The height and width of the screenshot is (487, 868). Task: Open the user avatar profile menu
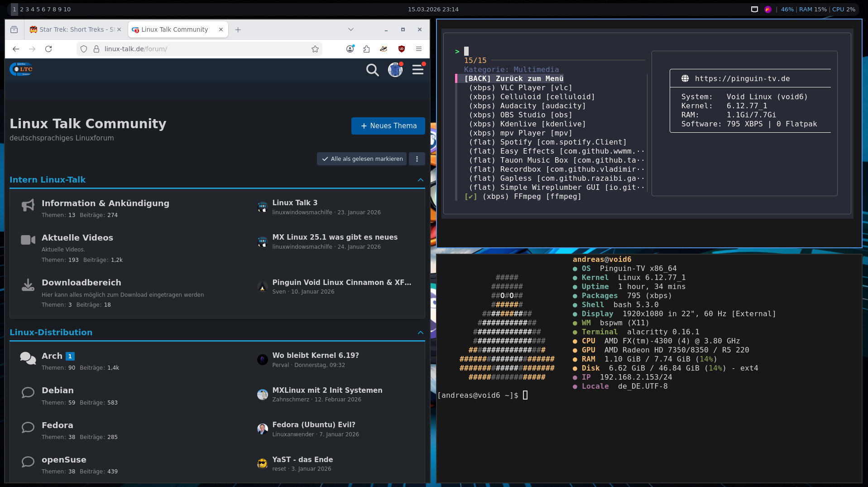point(395,70)
